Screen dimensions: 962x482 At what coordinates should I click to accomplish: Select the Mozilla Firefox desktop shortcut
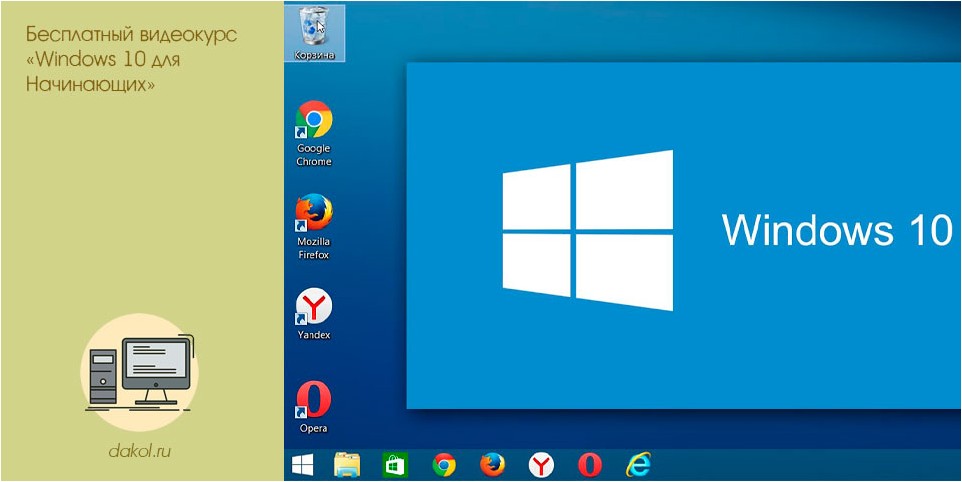click(x=314, y=227)
